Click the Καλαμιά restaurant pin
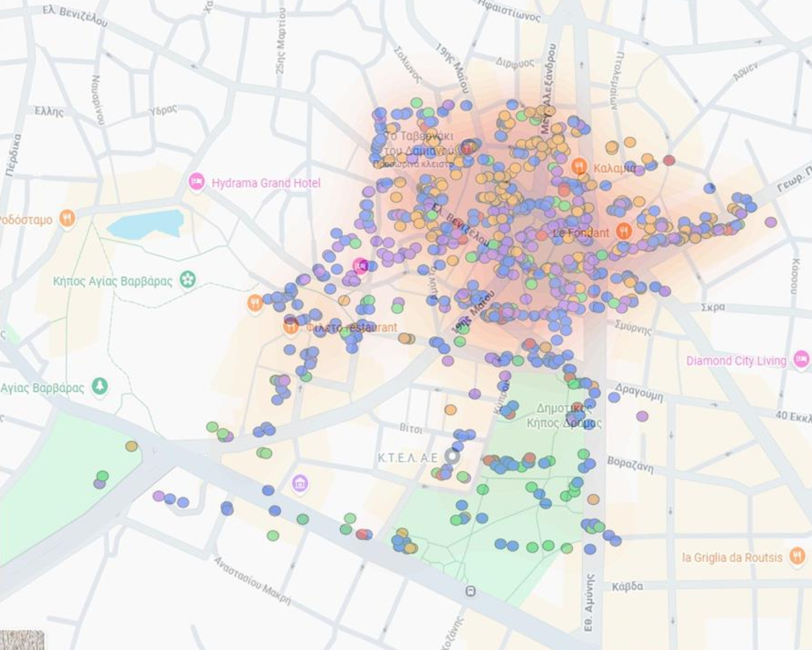The height and width of the screenshot is (650, 812). 579,167
